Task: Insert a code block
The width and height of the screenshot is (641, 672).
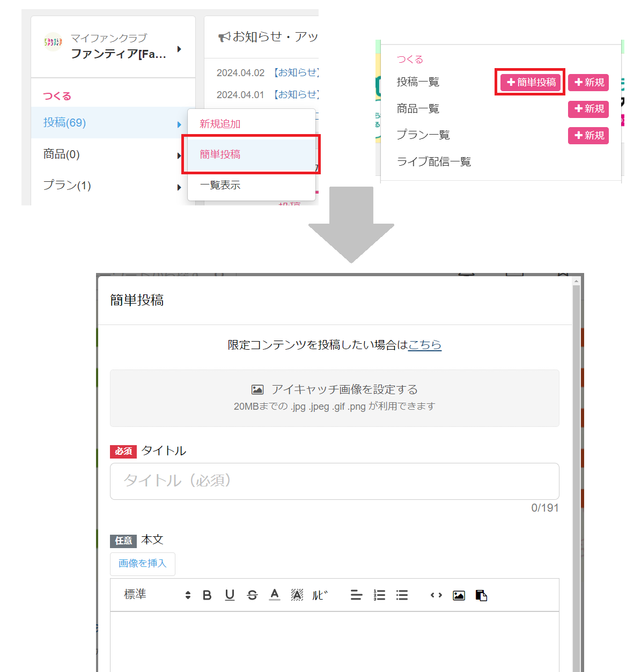Action: [436, 595]
